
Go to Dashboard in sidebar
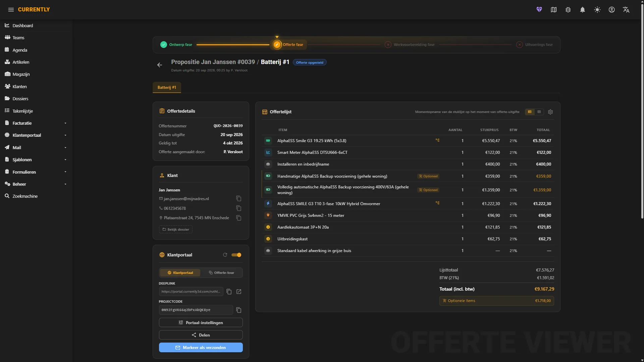point(36,25)
